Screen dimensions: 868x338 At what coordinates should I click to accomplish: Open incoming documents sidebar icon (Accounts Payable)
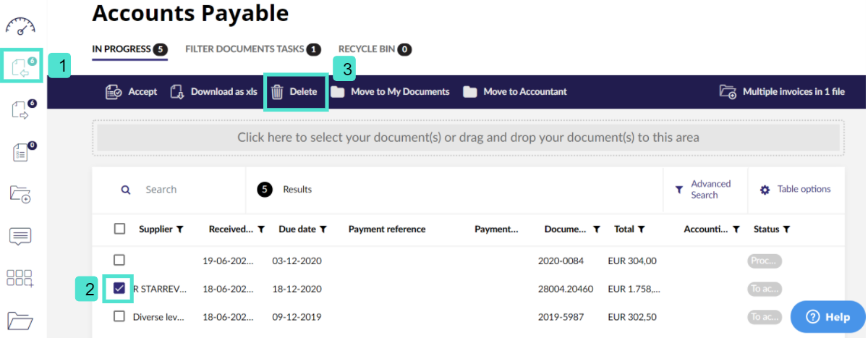point(22,66)
